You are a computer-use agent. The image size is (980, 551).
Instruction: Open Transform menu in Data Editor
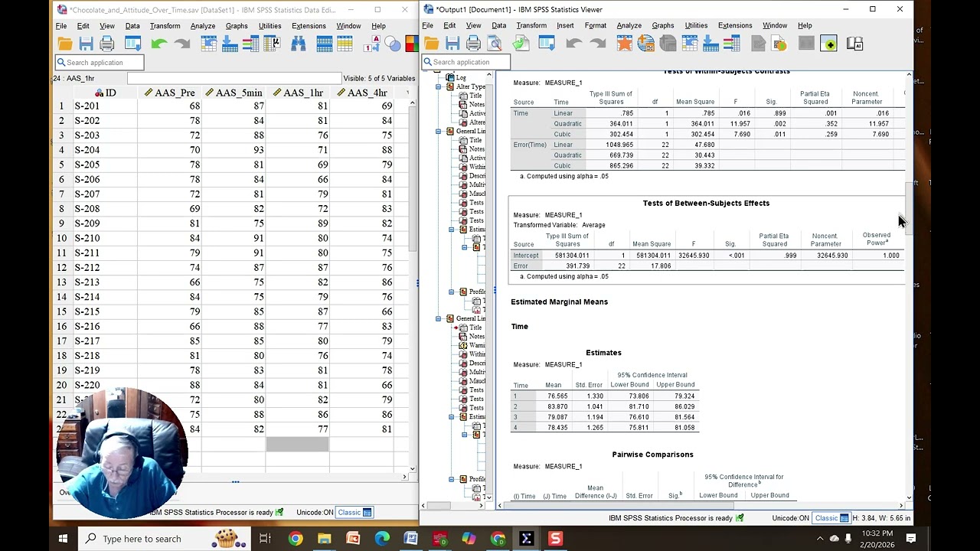(165, 26)
